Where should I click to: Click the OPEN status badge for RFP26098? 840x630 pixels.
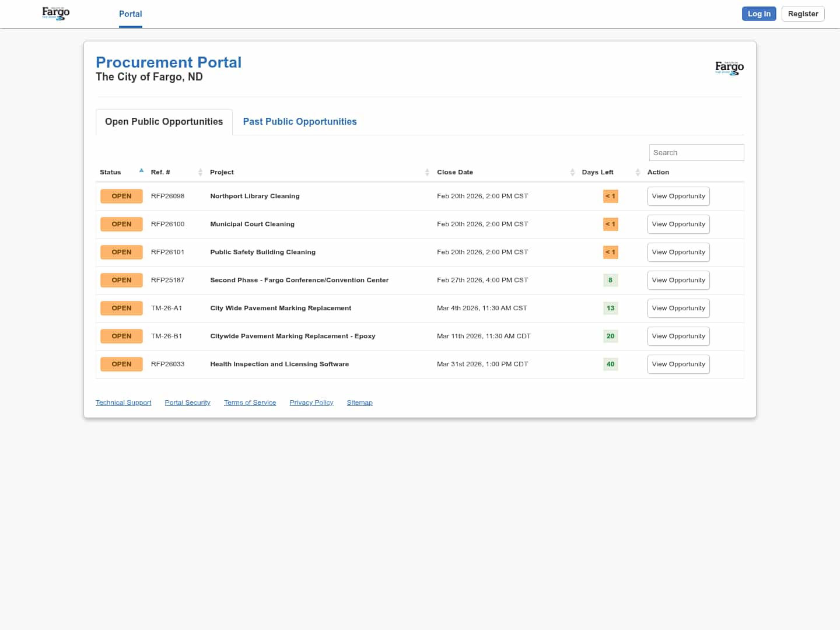[x=121, y=196]
